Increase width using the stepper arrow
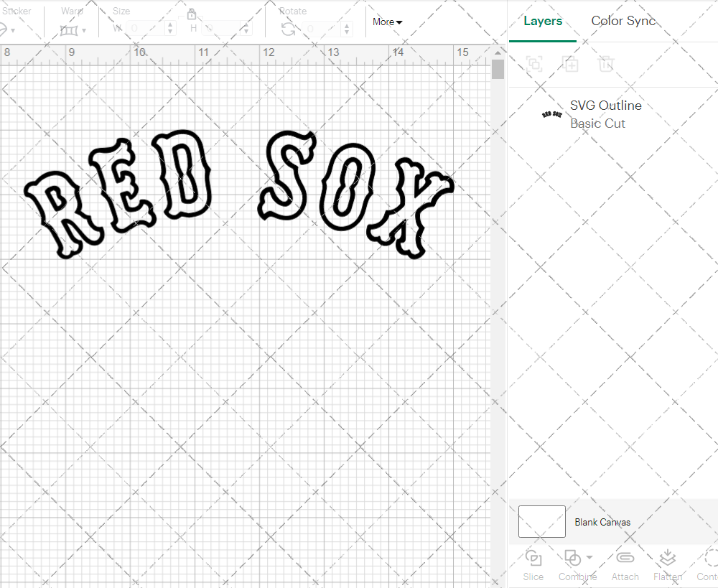The image size is (718, 588). (x=169, y=24)
